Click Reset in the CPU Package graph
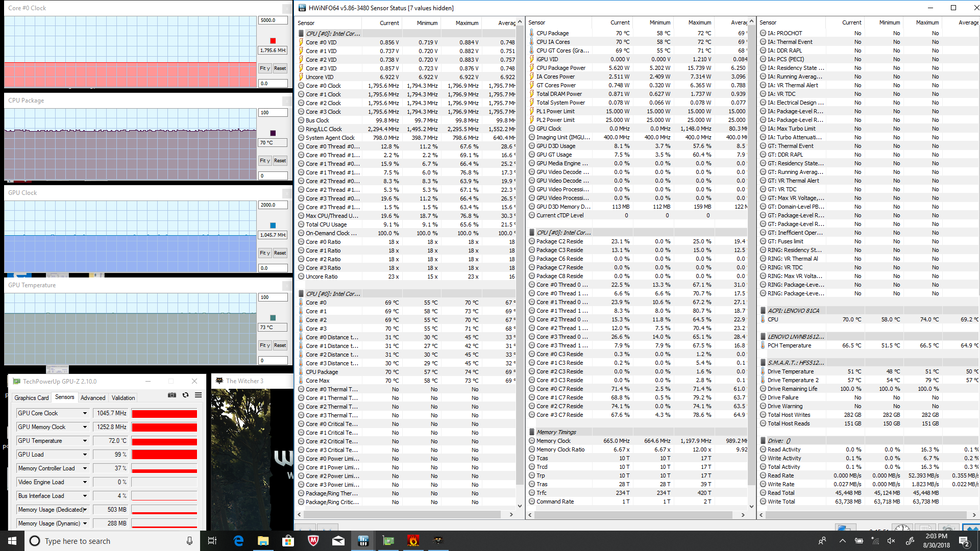The height and width of the screenshot is (551, 980). [x=280, y=161]
